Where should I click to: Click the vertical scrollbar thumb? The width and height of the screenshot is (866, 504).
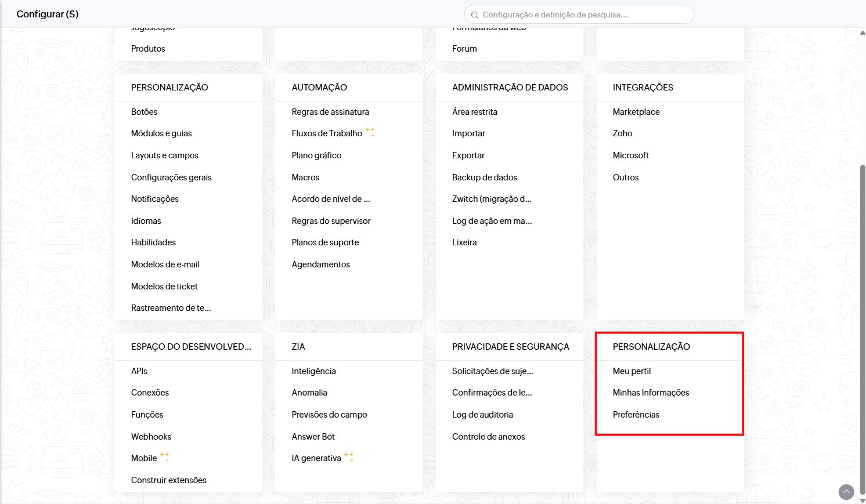862,325
